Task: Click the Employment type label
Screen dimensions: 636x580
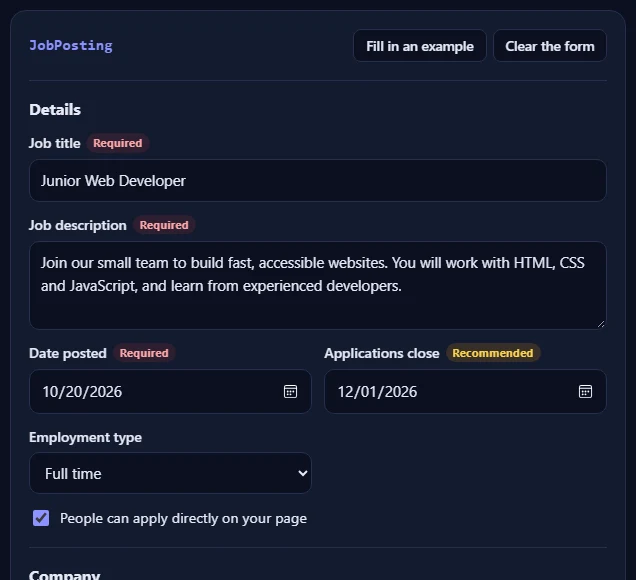Action: [x=85, y=438]
